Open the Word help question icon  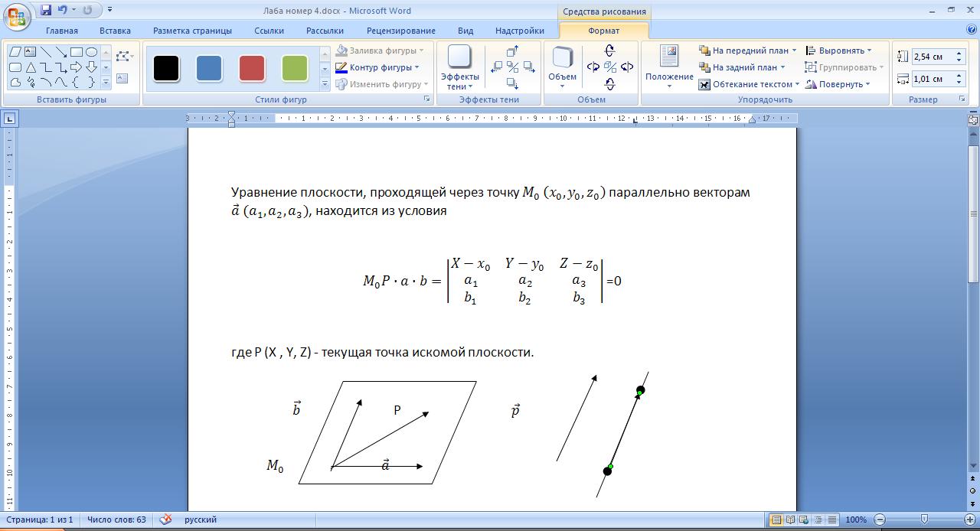(x=971, y=31)
